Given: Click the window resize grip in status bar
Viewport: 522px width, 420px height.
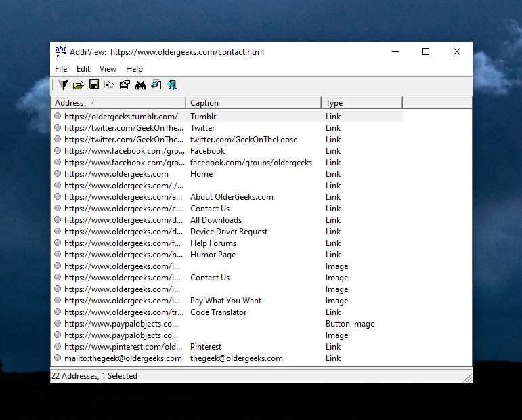Looking at the screenshot, I should coord(468,378).
